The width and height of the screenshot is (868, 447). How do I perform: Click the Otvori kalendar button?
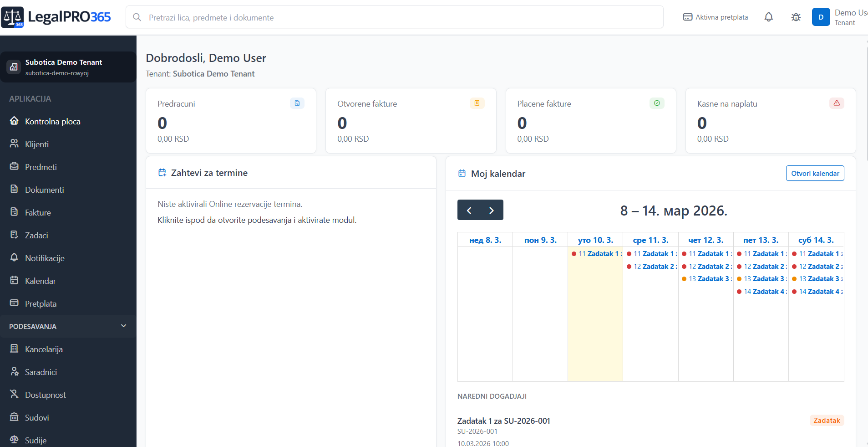pos(815,174)
